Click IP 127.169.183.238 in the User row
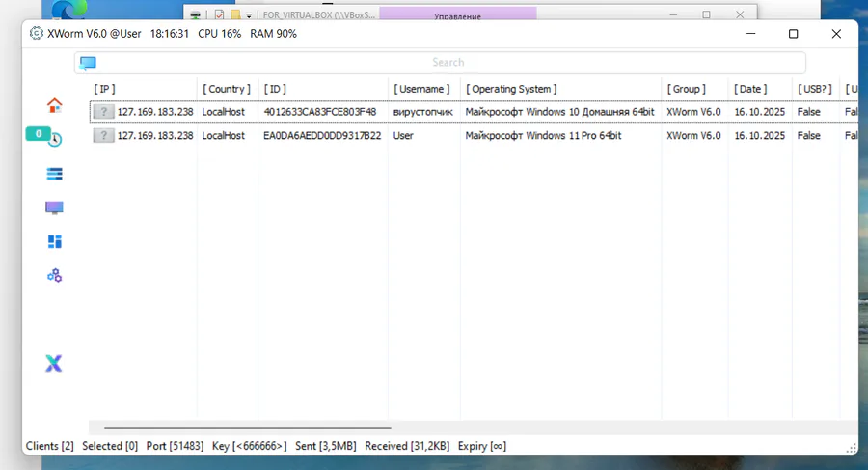This screenshot has width=868, height=470. pos(155,136)
